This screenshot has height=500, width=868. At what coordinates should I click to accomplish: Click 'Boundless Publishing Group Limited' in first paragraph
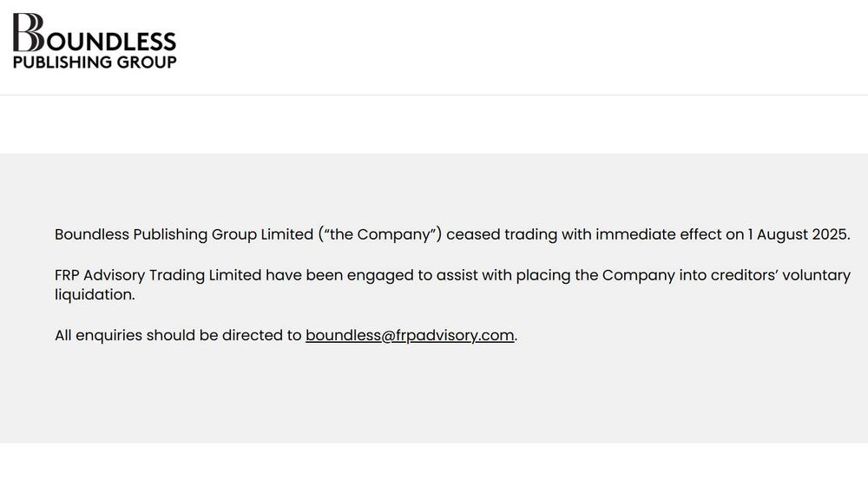[x=184, y=234]
